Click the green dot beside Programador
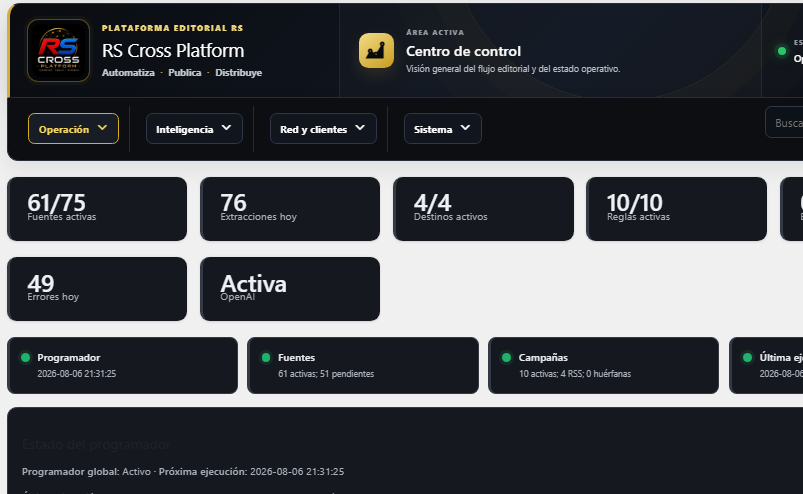 point(25,357)
